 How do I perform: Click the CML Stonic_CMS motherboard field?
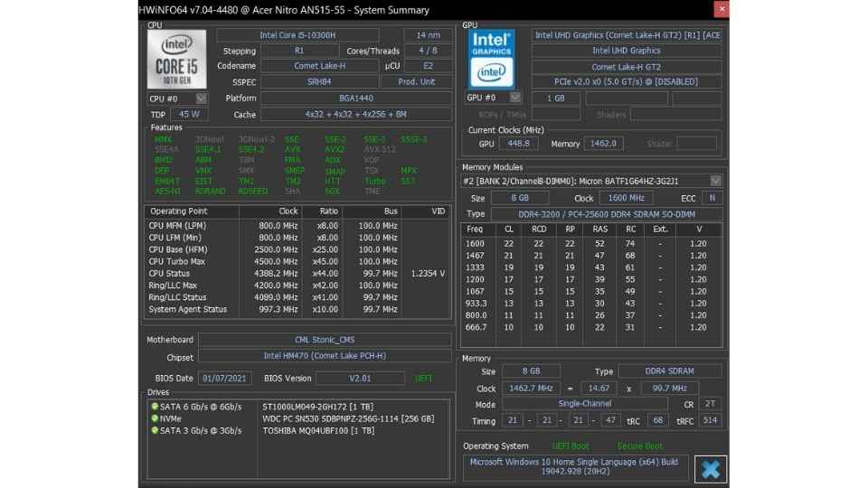325,340
